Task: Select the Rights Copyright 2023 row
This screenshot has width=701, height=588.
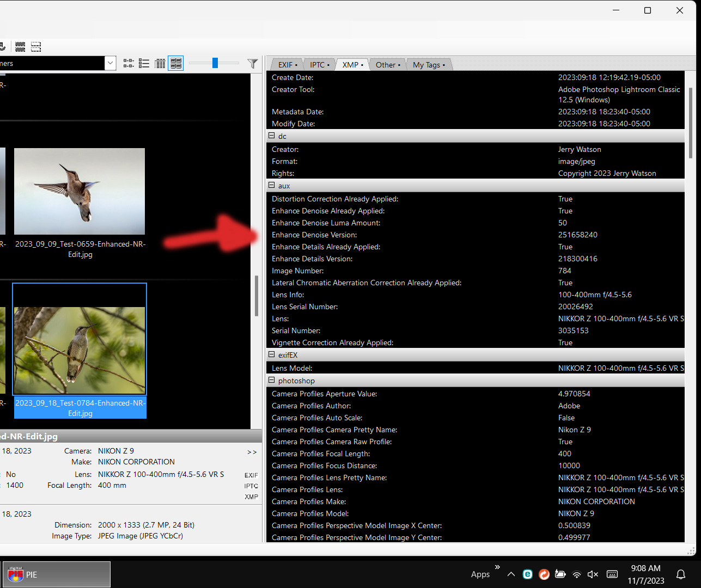Action: [476, 173]
